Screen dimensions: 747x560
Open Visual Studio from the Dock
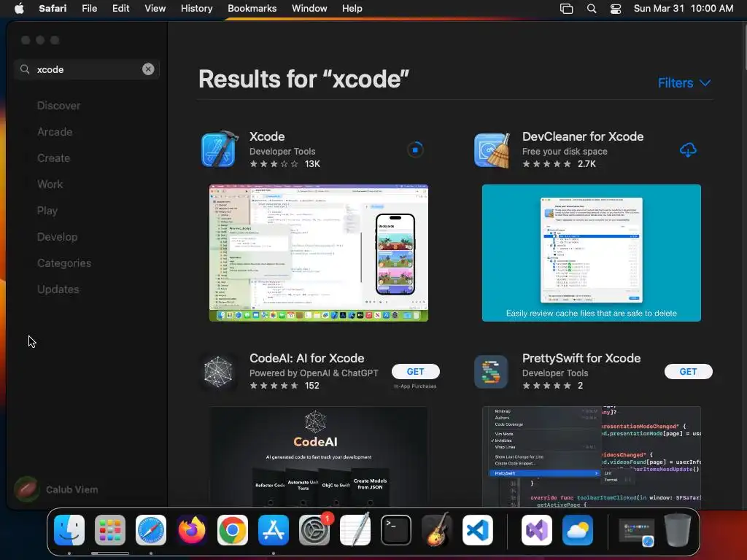click(x=537, y=530)
